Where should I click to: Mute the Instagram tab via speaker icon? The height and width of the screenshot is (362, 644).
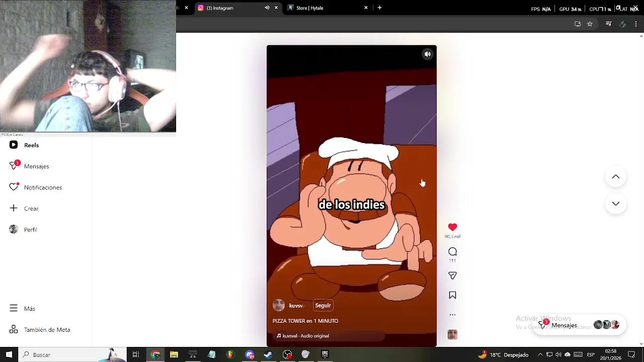click(267, 8)
